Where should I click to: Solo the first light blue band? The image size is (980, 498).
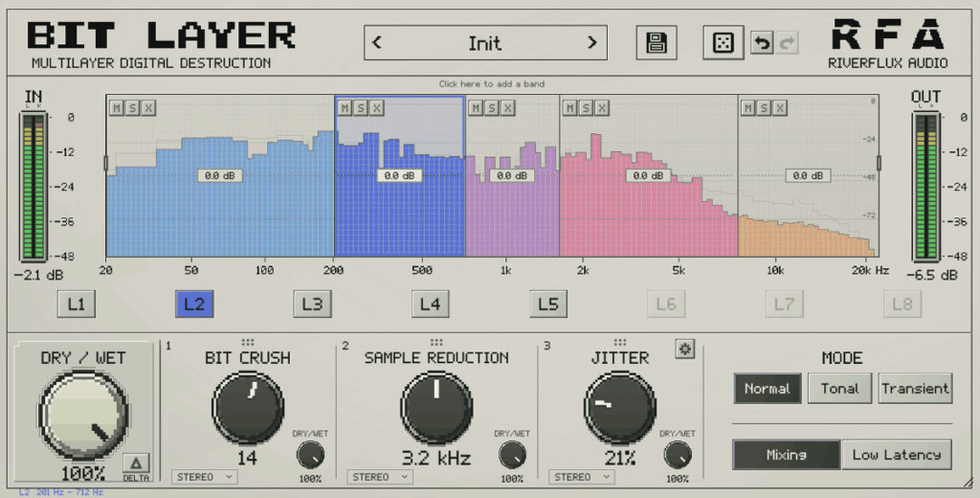click(x=132, y=108)
